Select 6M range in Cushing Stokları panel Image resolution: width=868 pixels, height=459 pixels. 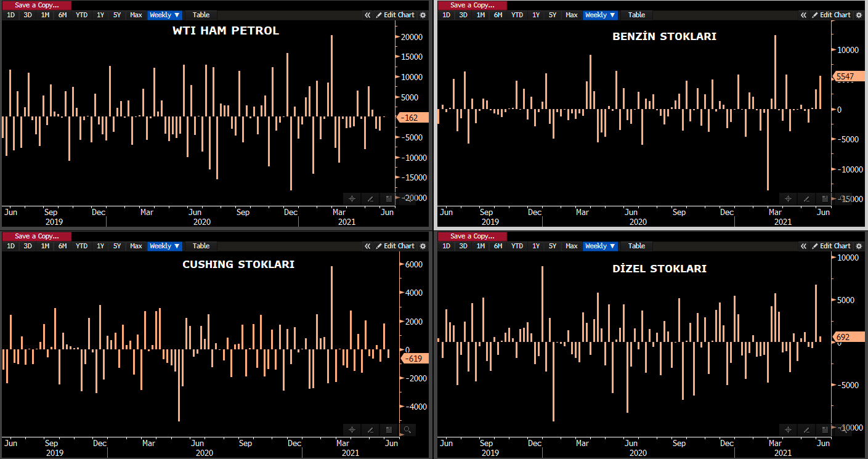pos(63,246)
